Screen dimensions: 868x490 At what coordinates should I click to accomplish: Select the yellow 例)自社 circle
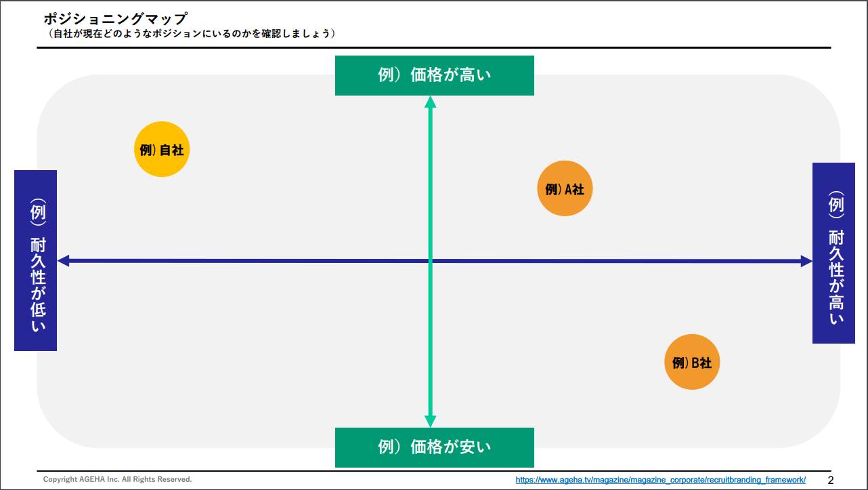pyautogui.click(x=162, y=150)
